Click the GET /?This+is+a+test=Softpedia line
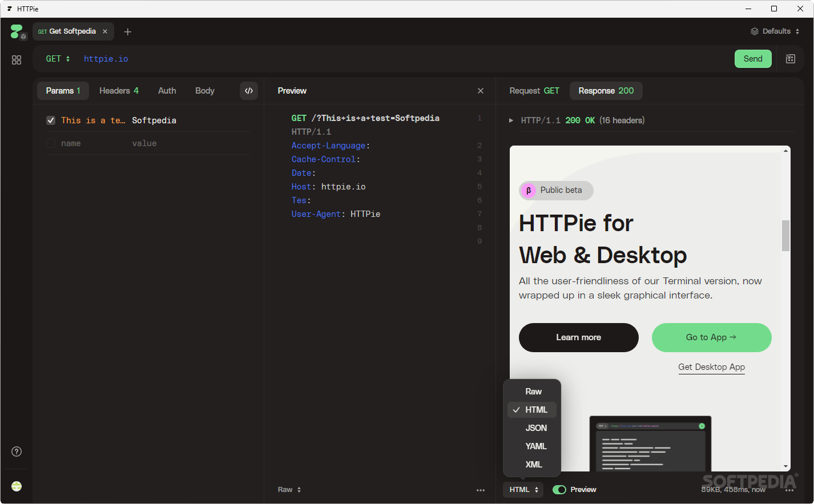 pyautogui.click(x=365, y=118)
